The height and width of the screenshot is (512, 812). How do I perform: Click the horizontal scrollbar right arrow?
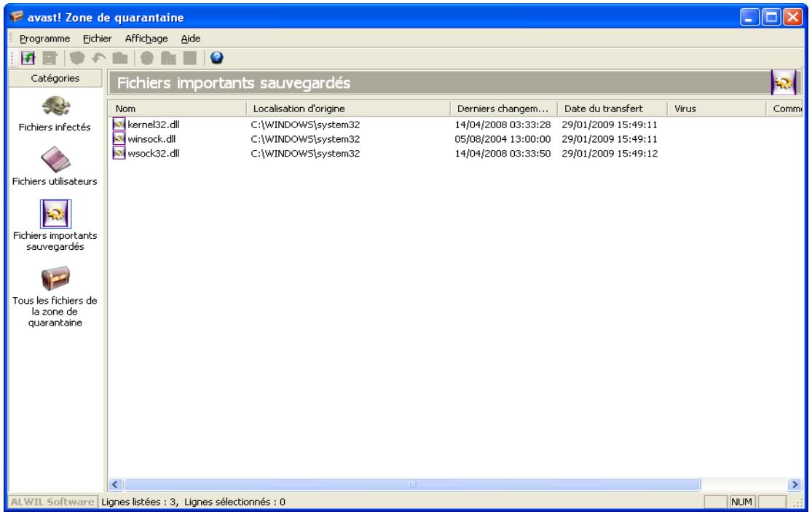click(795, 484)
